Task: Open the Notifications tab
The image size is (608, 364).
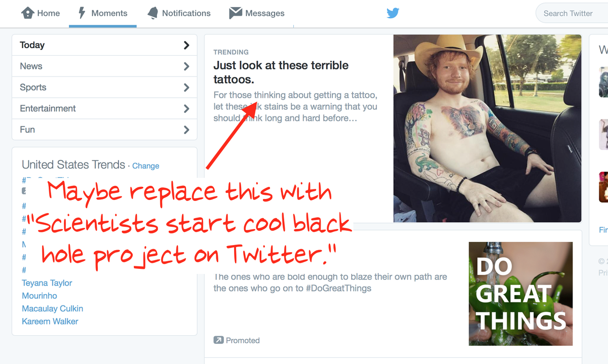Action: 178,13
